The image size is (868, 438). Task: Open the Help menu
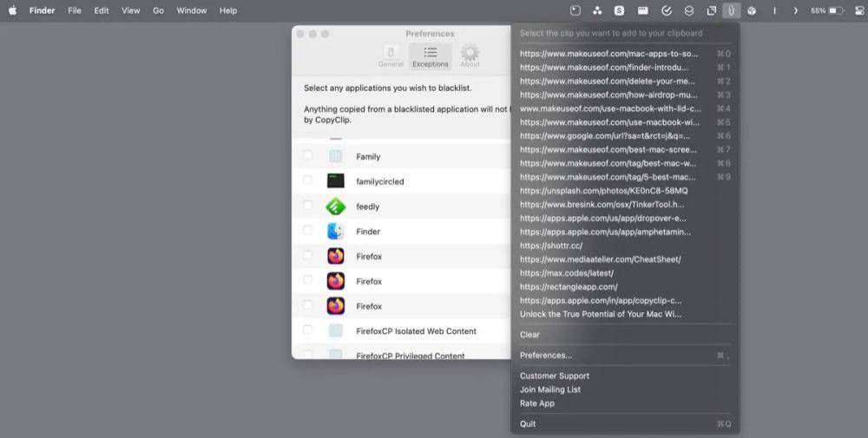(228, 10)
